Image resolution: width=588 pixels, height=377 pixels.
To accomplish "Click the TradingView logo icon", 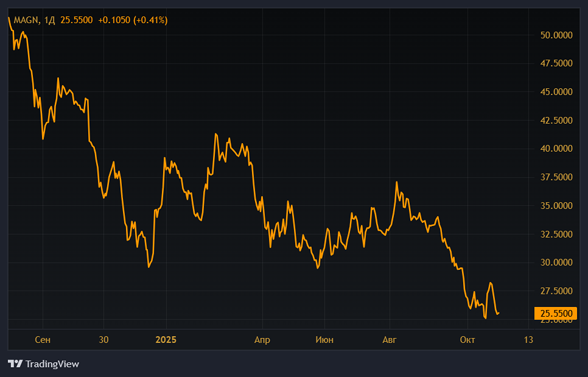I will [x=15, y=364].
